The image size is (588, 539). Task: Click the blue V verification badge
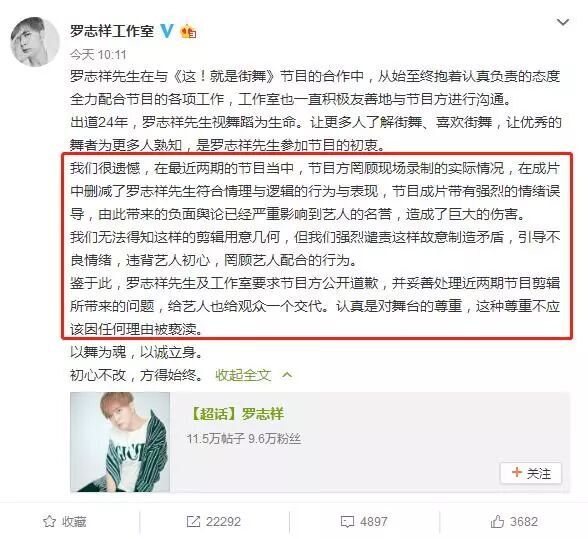click(167, 31)
